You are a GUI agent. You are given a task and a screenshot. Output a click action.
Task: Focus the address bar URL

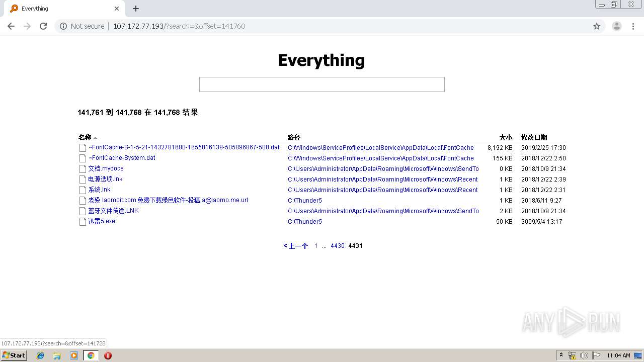[x=179, y=26]
